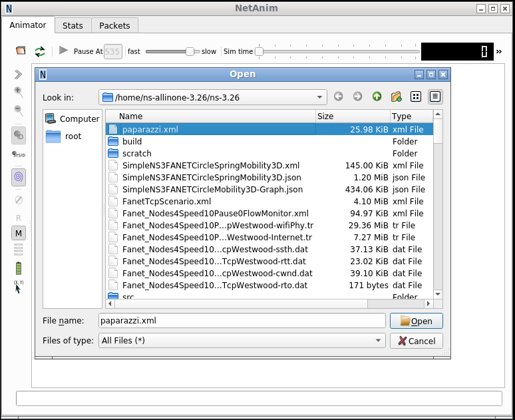Click the bottom status text field in NetAnim

(259, 398)
